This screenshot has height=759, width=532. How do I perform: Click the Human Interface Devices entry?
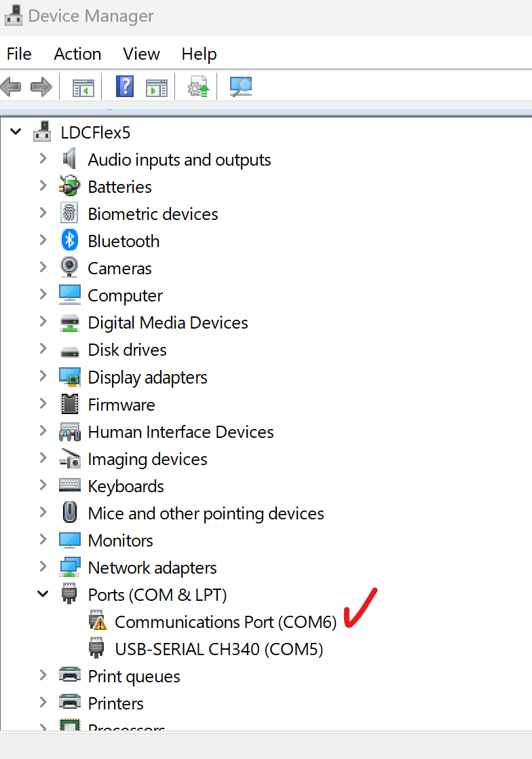click(180, 431)
